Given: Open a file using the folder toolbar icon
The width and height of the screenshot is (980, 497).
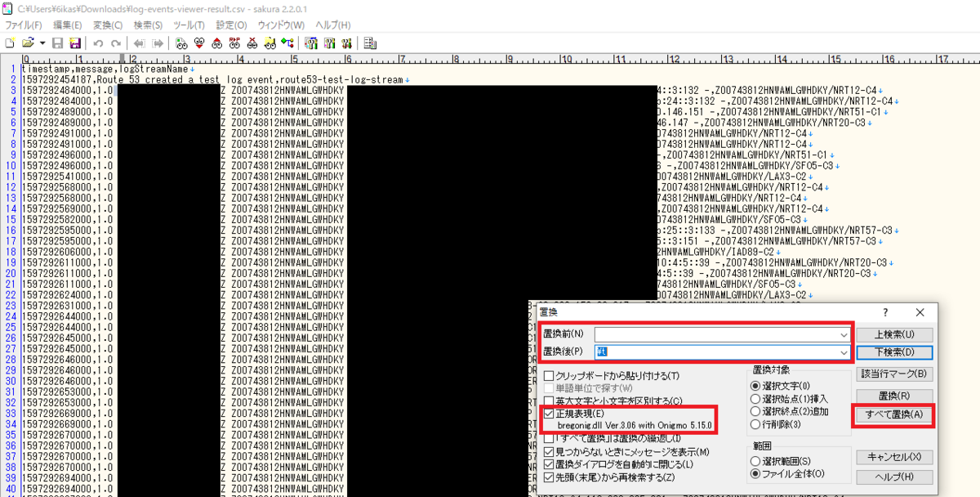Looking at the screenshot, I should pos(28,43).
